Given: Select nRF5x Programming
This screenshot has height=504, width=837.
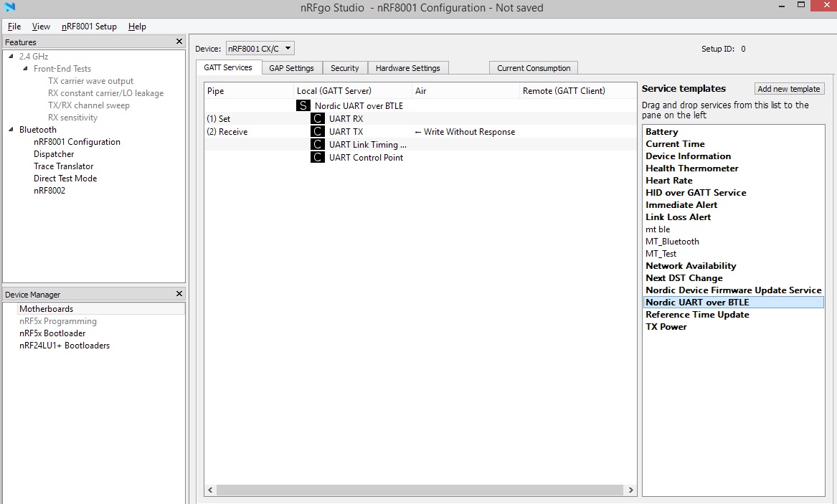Looking at the screenshot, I should [58, 321].
